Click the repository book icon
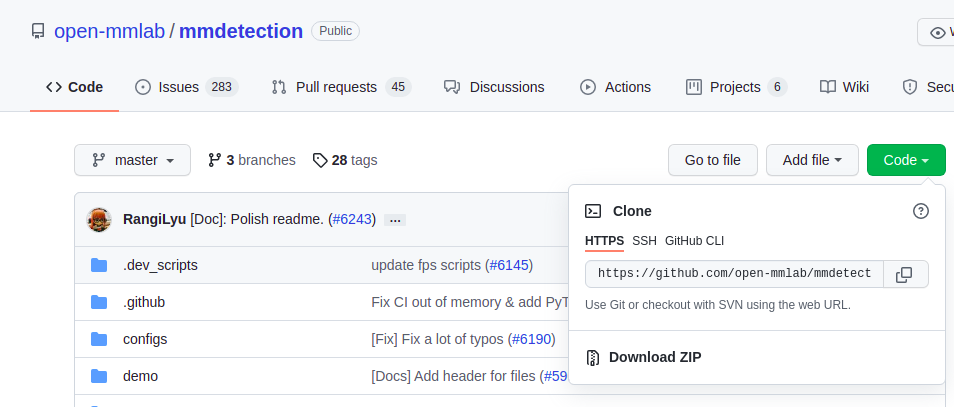 point(38,32)
